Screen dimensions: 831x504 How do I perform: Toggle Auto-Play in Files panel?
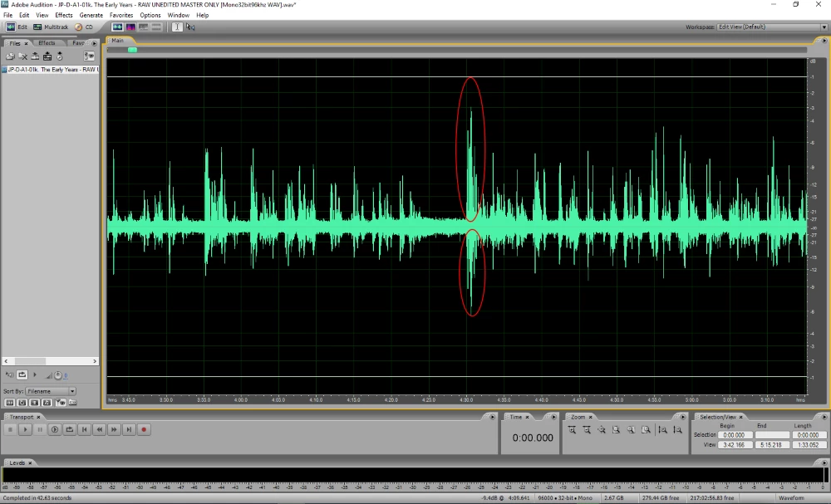(9, 374)
